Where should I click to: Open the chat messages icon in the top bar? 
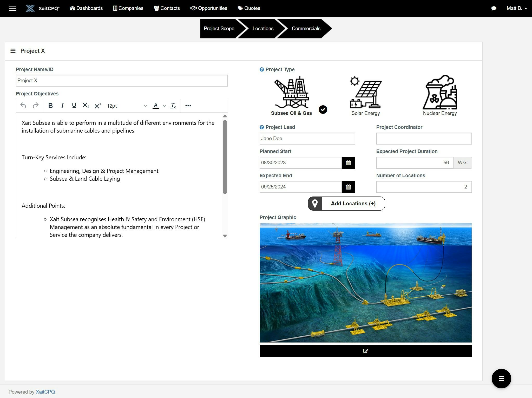coord(494,8)
